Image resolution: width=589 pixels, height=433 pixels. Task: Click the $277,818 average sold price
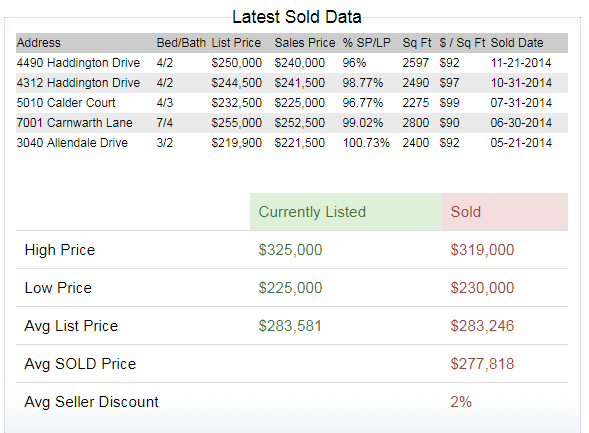tap(482, 364)
